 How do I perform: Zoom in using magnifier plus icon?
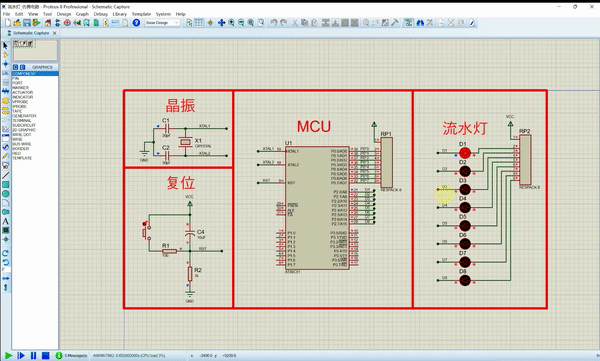tap(231, 23)
